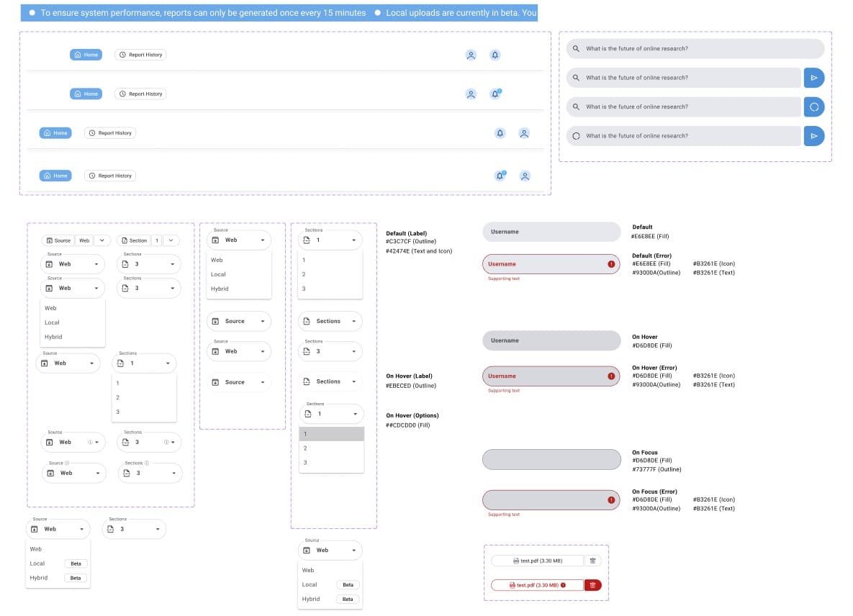Click the red test.pdf (3.30 MB) file chip
This screenshot has width=853, height=616.
coord(538,585)
